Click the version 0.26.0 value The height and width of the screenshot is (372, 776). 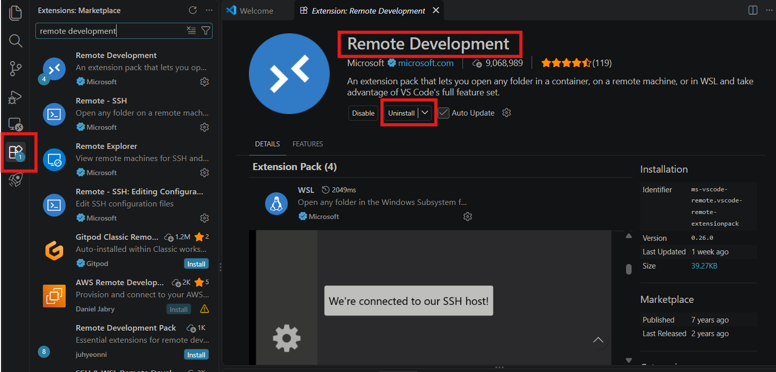(x=702, y=238)
